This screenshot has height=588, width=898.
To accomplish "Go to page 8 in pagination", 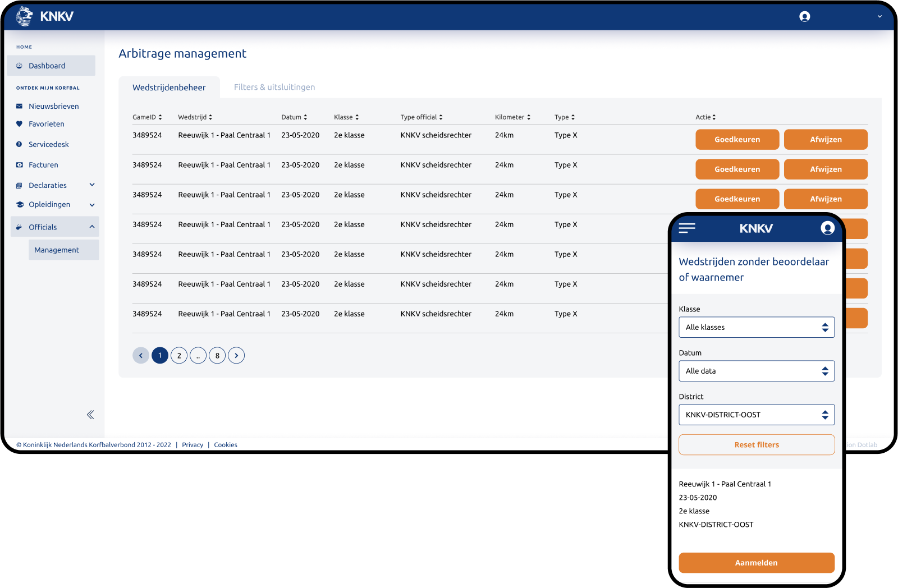I will tap(217, 355).
